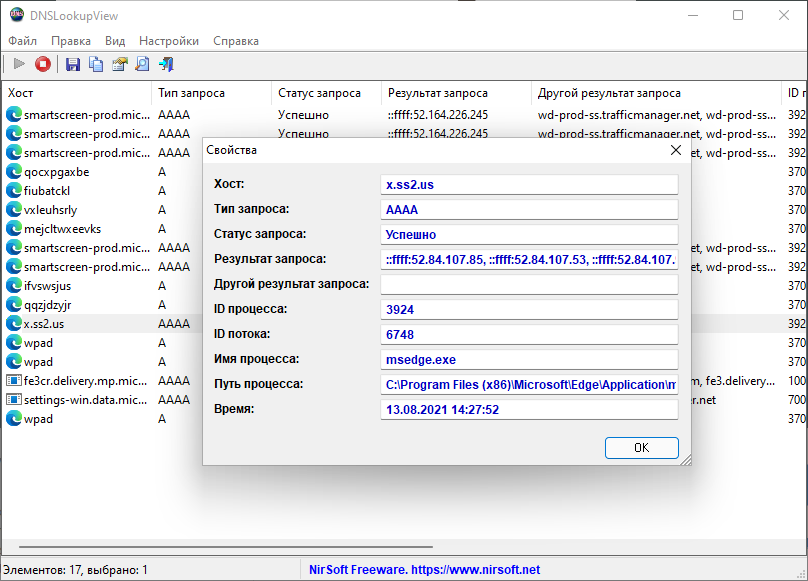Image resolution: width=808 pixels, height=581 pixels.
Task: Select the qqzjdzyjr host row
Action: 47,305
